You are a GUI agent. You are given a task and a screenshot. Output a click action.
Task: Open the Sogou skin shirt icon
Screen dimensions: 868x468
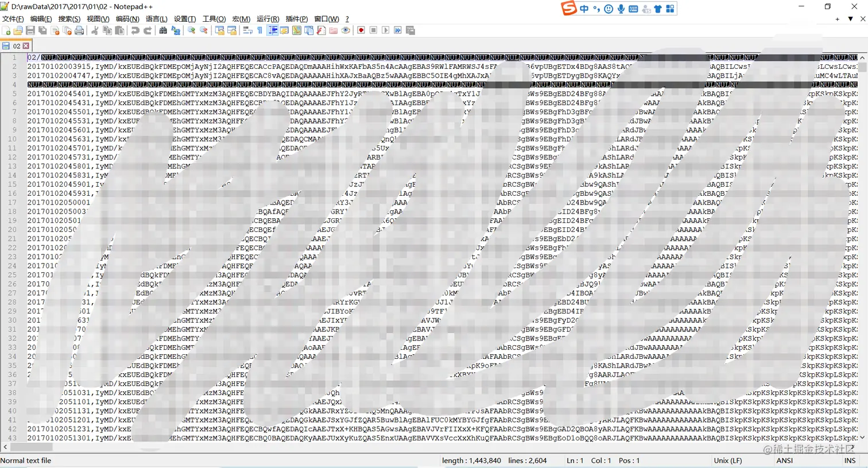pyautogui.click(x=658, y=9)
